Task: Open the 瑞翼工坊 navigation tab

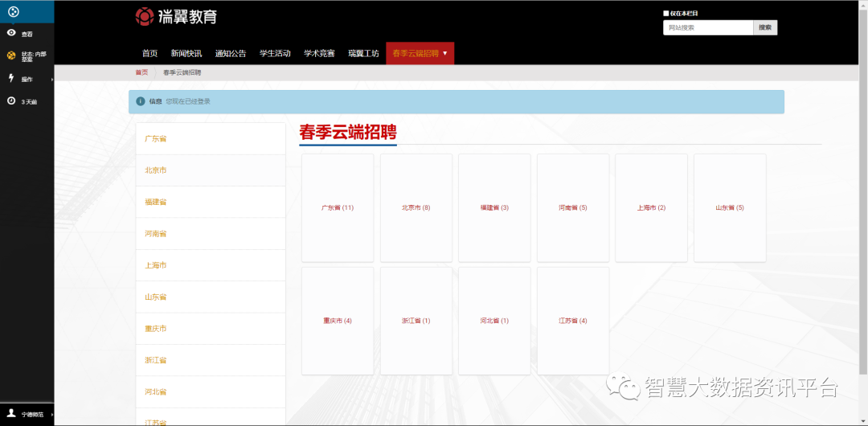Action: (x=364, y=54)
